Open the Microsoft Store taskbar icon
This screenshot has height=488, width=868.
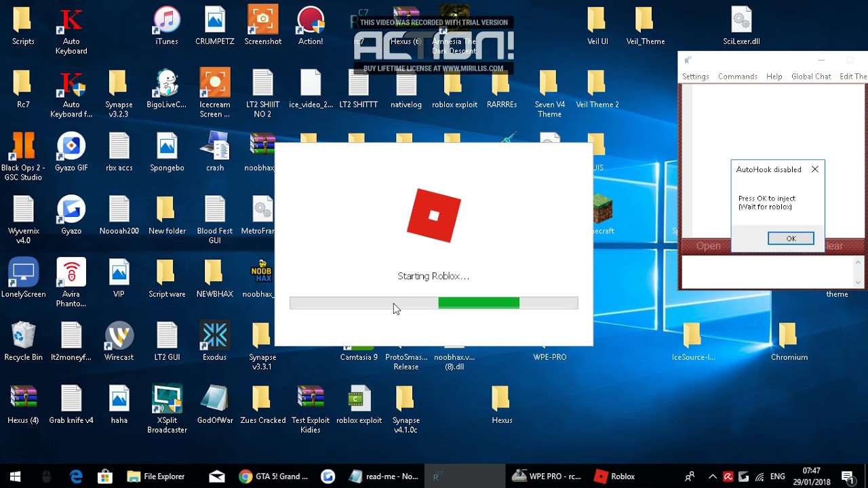104,476
